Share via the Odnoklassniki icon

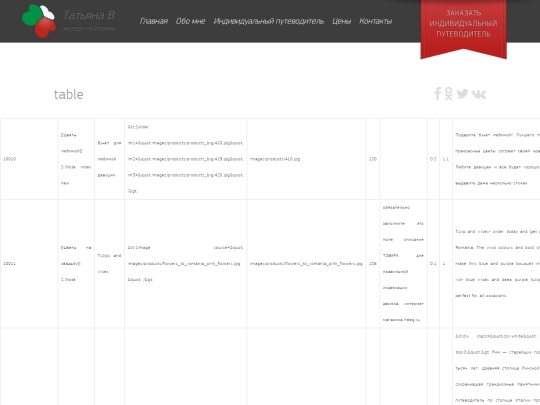click(x=448, y=93)
